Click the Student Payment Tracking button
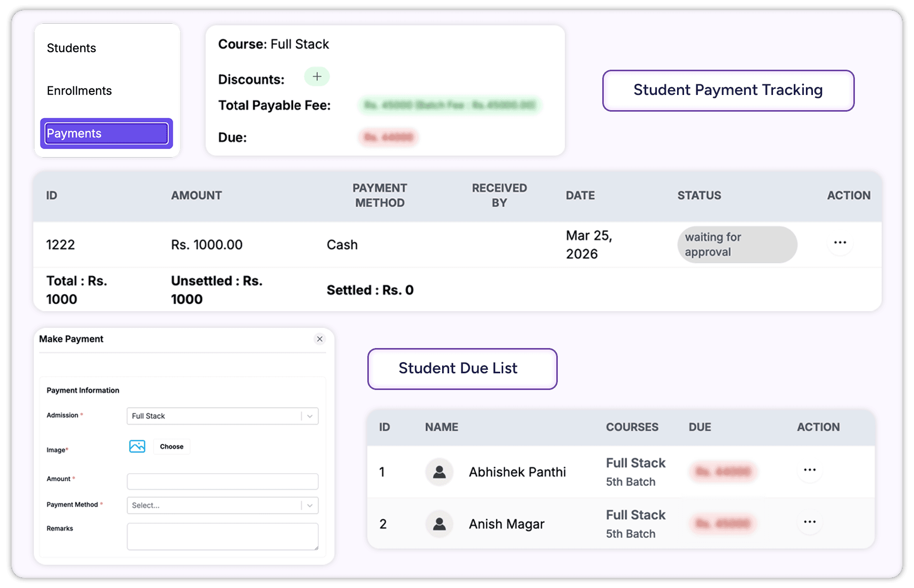 [x=728, y=90]
